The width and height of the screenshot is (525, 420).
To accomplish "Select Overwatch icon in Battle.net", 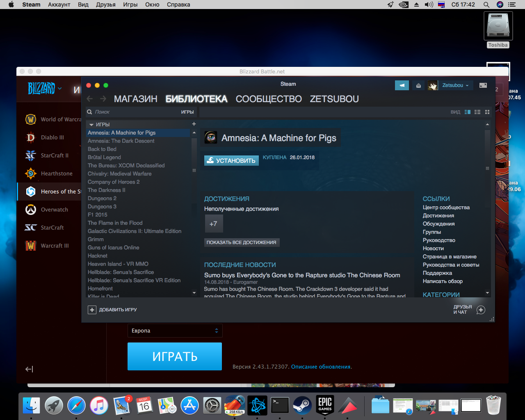I will tap(31, 210).
